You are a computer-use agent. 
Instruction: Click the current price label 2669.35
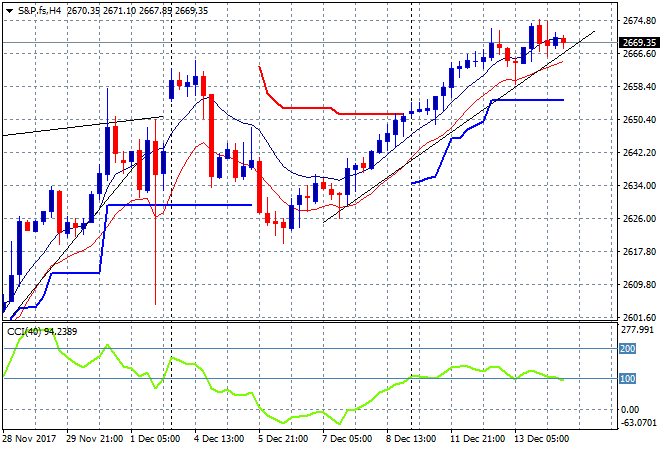(x=638, y=43)
